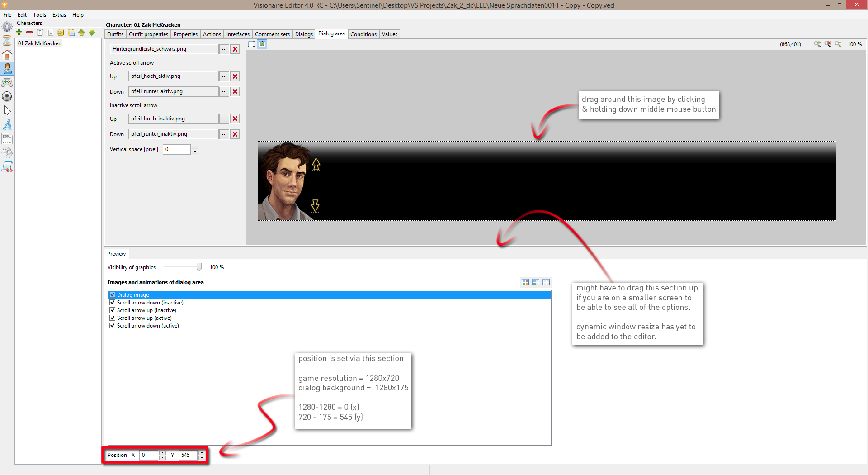The height and width of the screenshot is (475, 868).
Task: Select the gamepad interface icon in sidebar
Action: (x=7, y=83)
